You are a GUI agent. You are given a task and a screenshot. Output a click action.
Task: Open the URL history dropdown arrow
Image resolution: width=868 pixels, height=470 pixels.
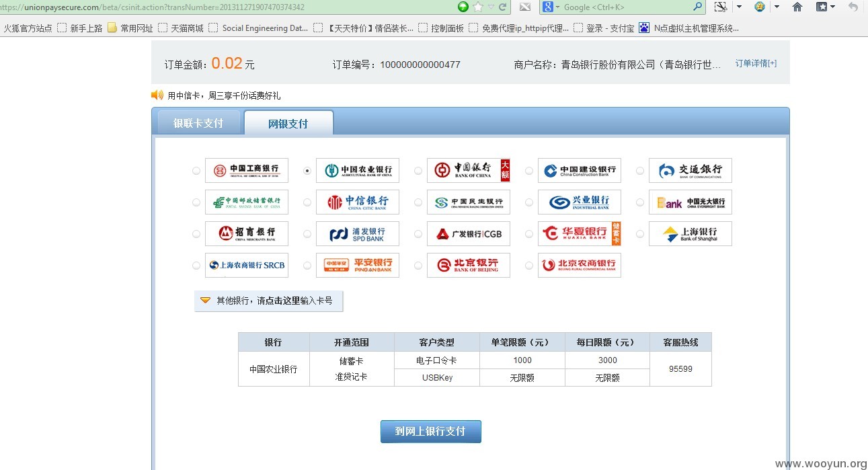coord(491,7)
